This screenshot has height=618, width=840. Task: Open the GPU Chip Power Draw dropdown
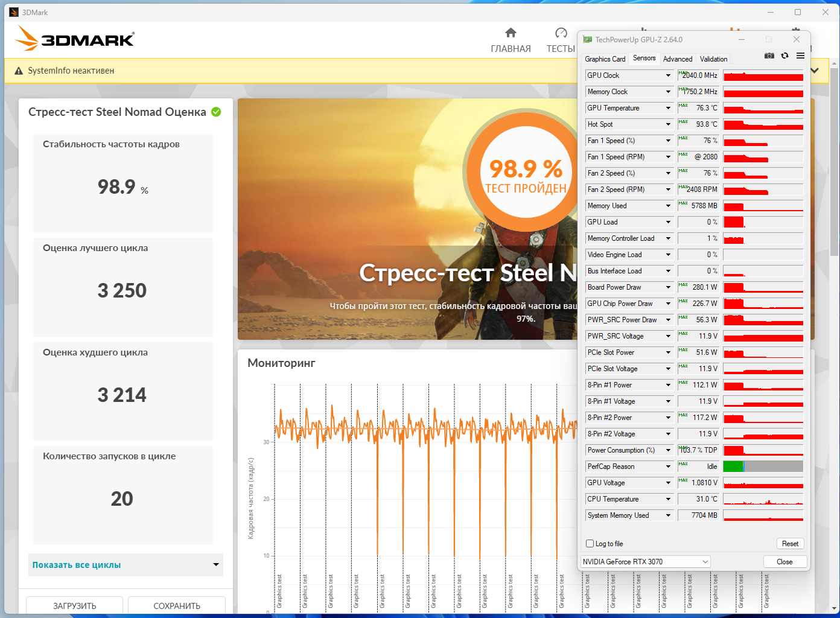669,304
